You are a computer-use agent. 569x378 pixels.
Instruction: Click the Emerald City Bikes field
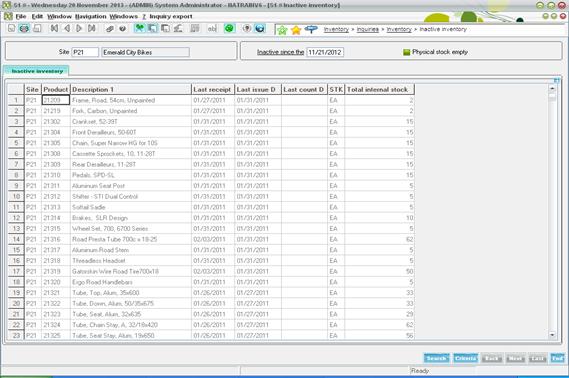[x=145, y=52]
